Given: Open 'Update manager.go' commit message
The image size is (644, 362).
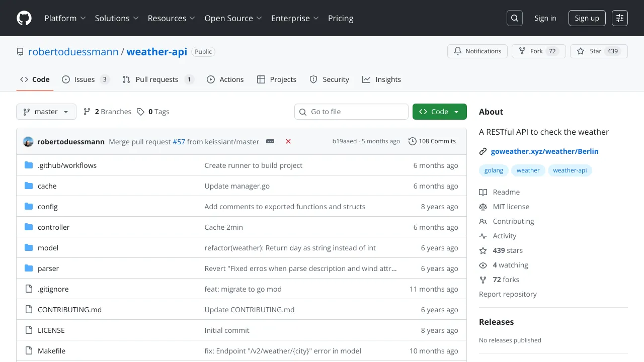Looking at the screenshot, I should [x=237, y=186].
